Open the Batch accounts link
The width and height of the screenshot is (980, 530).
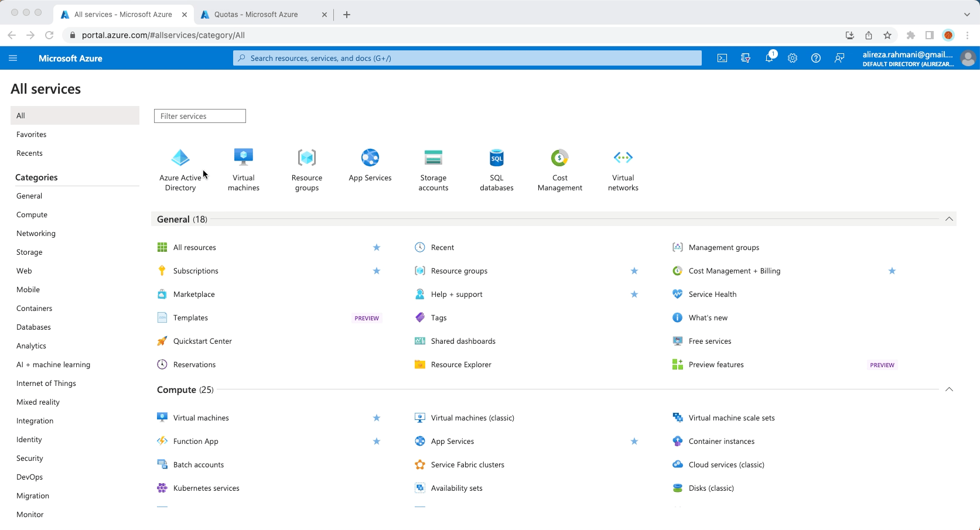(x=199, y=464)
